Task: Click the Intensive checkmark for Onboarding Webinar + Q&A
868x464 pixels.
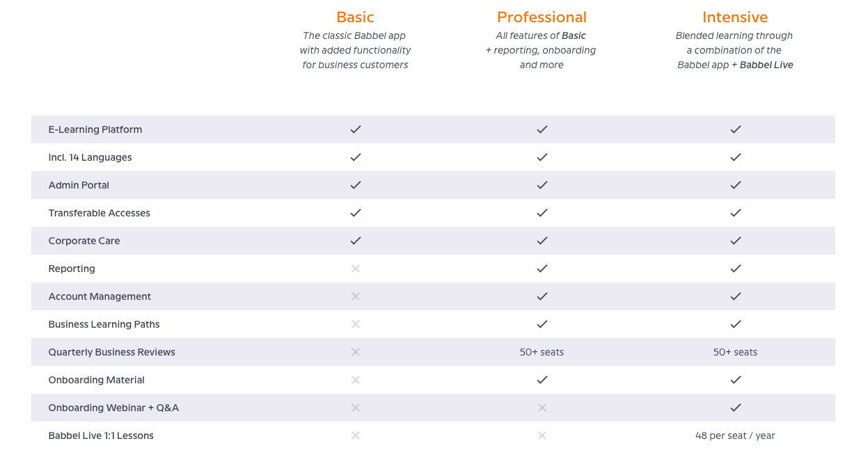Action: tap(736, 408)
